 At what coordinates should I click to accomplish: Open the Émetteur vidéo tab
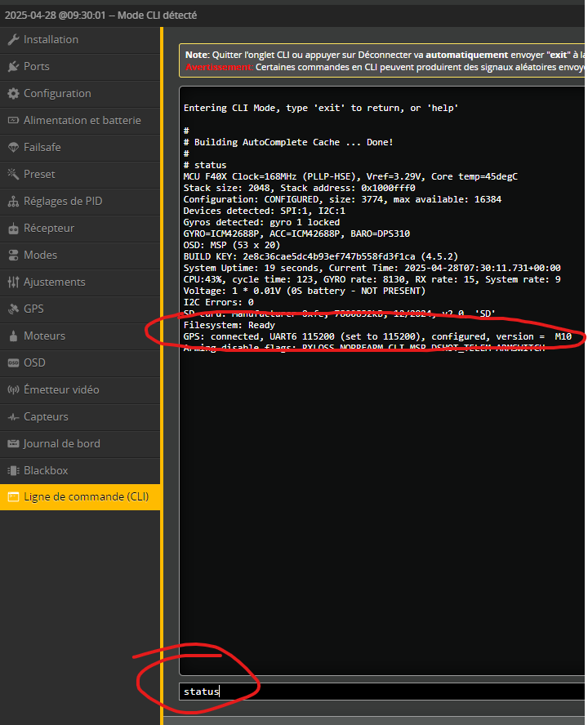click(x=60, y=390)
